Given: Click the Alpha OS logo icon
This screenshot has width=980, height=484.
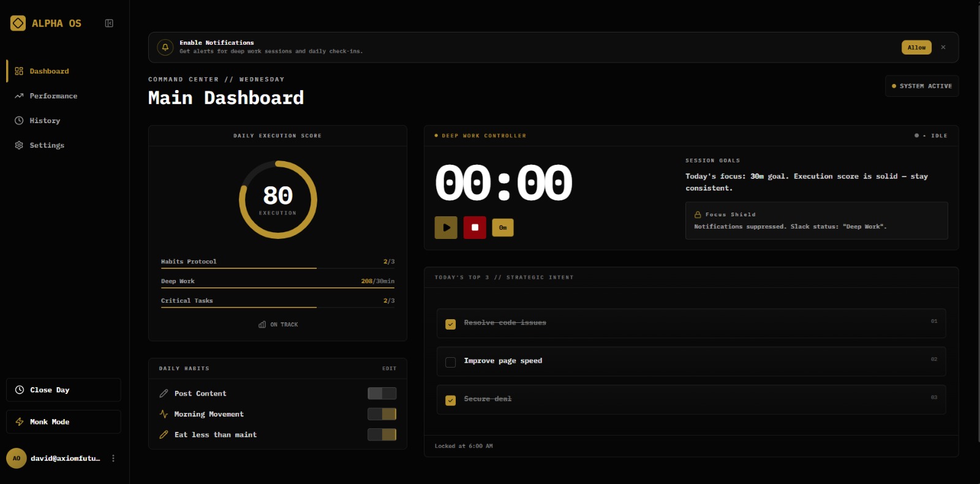Looking at the screenshot, I should (x=18, y=23).
